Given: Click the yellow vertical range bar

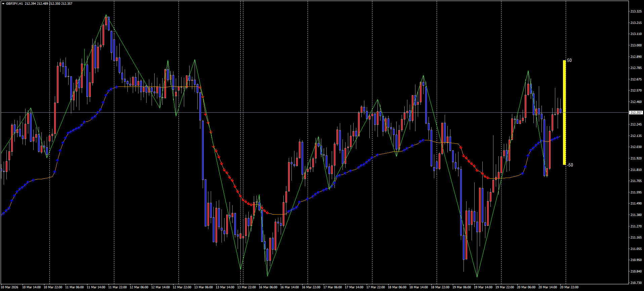Looking at the screenshot, I should pos(564,113).
